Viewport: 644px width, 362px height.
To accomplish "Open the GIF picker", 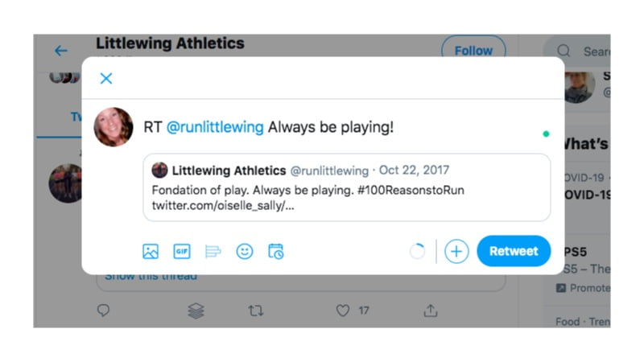I will click(182, 251).
